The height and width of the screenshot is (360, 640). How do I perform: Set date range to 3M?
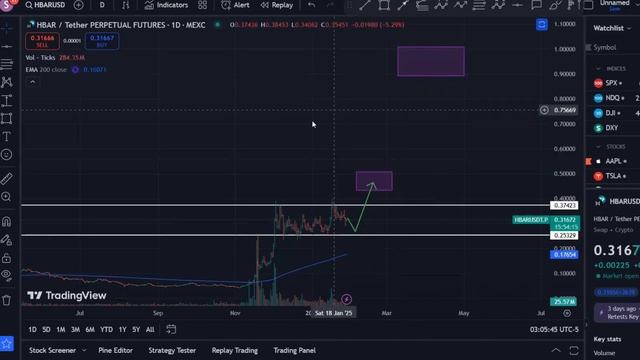[75, 329]
